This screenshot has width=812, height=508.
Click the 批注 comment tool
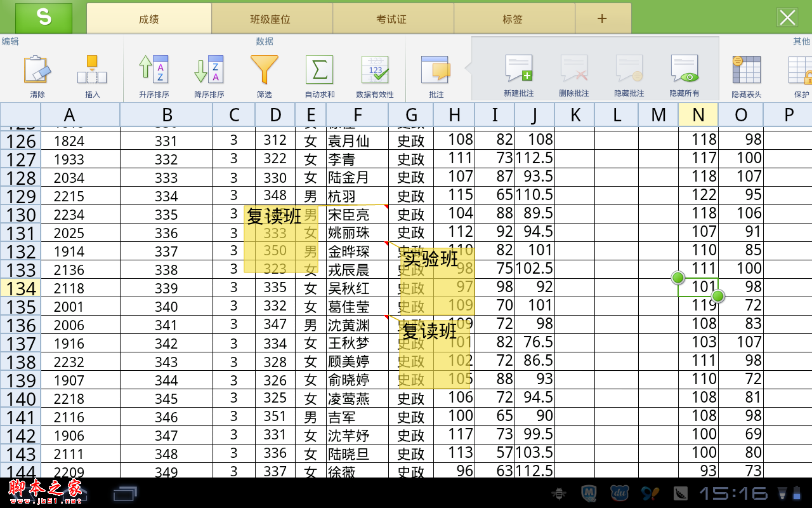(x=435, y=72)
